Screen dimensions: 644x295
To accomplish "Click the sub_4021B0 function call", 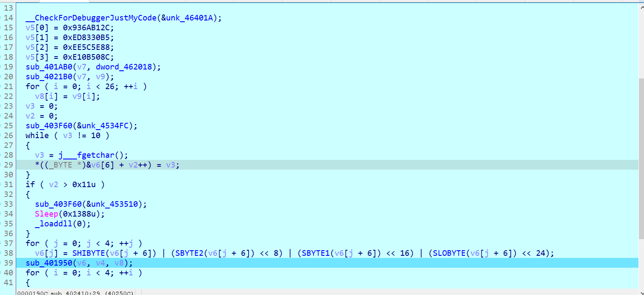I will [49, 77].
